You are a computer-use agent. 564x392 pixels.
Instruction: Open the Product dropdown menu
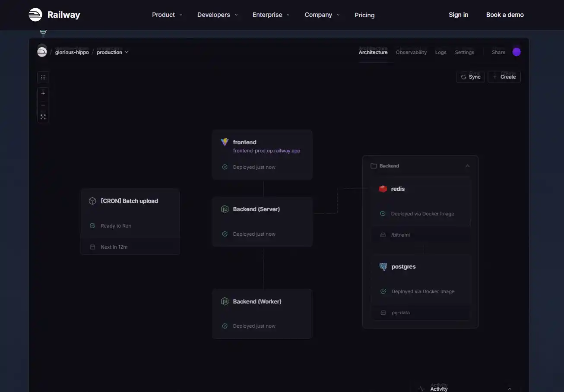[x=168, y=15]
